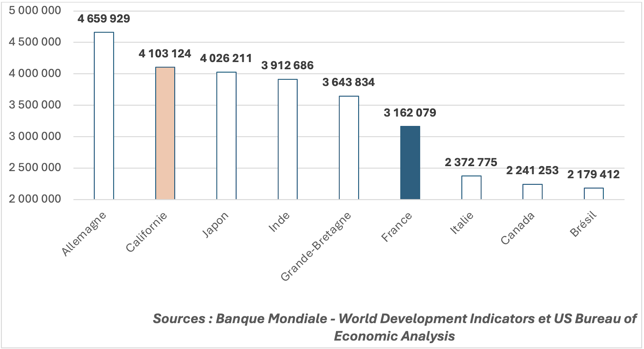Click the Brésil bar
Screen dimensions: 644x349
point(593,193)
